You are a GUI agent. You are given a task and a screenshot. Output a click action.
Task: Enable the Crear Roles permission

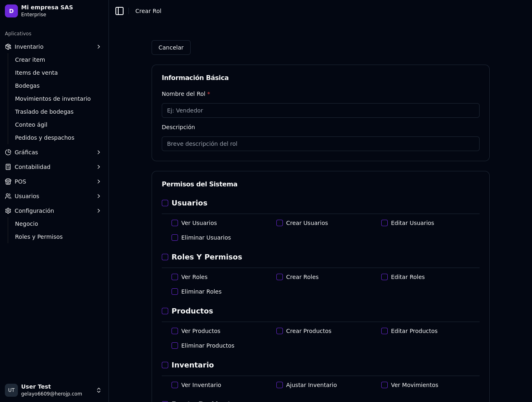280,277
